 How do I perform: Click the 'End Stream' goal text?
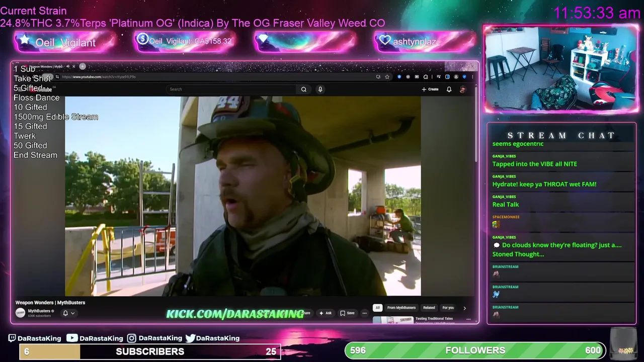pyautogui.click(x=35, y=155)
